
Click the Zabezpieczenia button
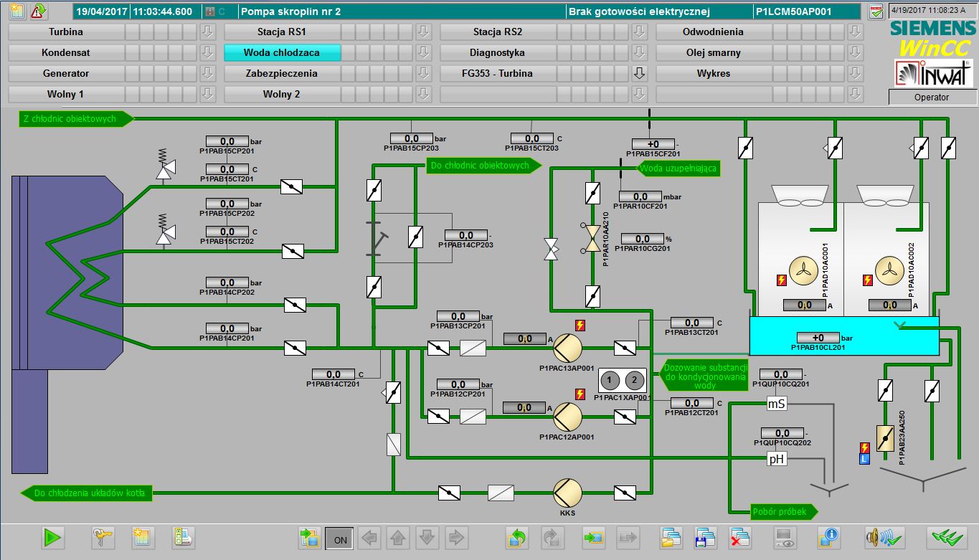pos(281,74)
